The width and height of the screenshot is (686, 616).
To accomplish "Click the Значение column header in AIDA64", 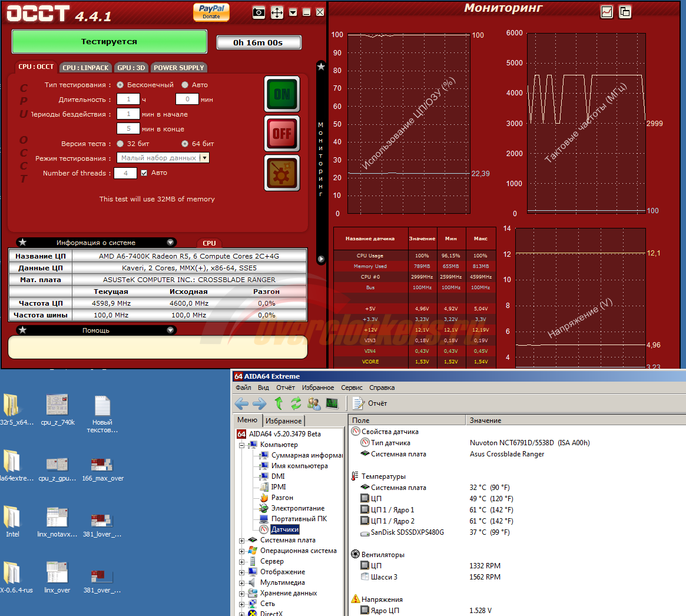I will coord(575,420).
